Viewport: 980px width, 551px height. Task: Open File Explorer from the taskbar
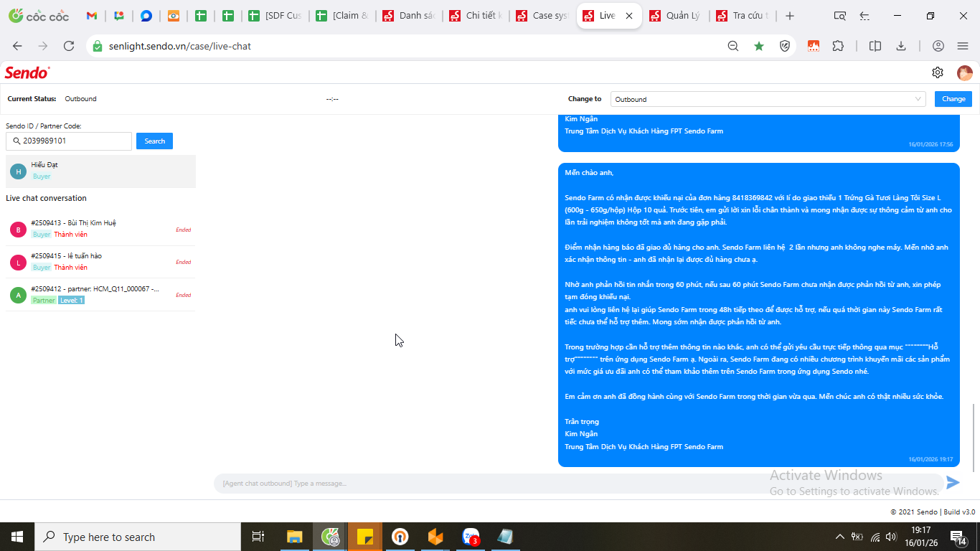[294, 537]
